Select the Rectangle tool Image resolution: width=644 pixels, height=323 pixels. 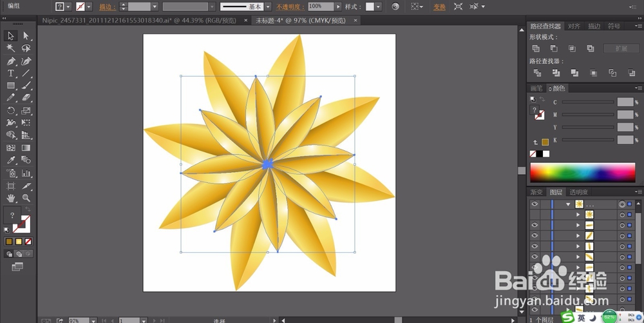tap(11, 86)
